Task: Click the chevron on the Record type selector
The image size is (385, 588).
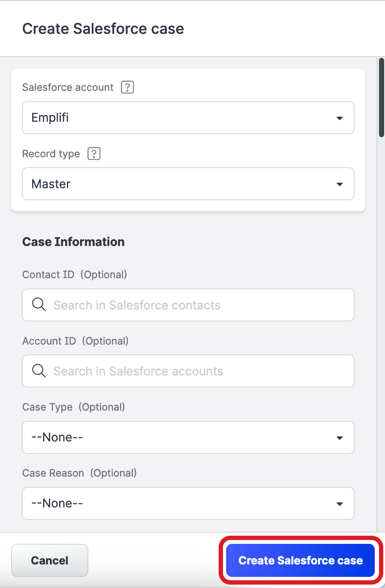Action: point(340,183)
